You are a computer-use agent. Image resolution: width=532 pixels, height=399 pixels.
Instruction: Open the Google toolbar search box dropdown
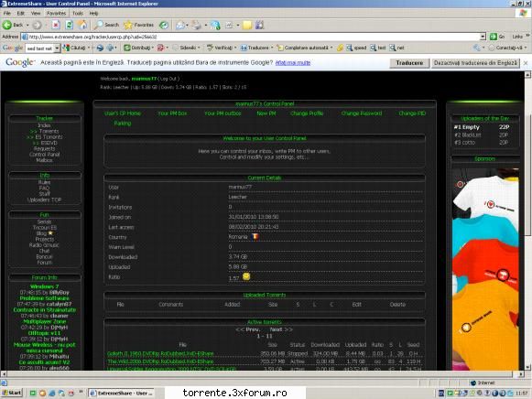pos(57,49)
